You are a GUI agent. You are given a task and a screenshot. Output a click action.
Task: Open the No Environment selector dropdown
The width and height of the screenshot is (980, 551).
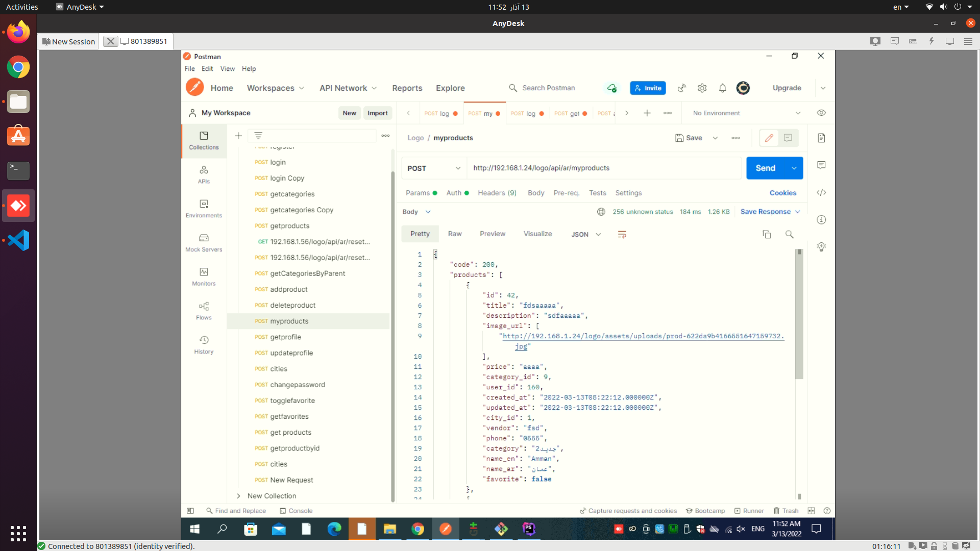coord(746,113)
